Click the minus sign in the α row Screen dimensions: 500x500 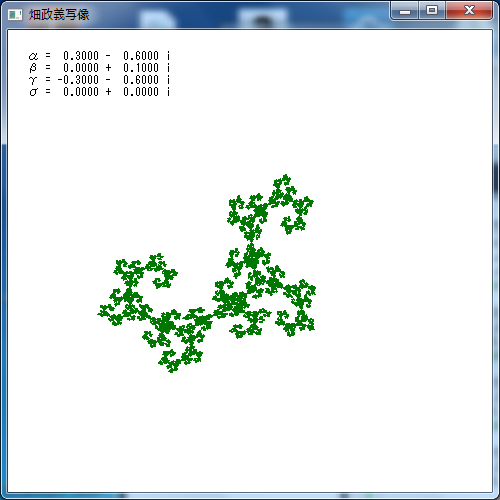coord(108,56)
